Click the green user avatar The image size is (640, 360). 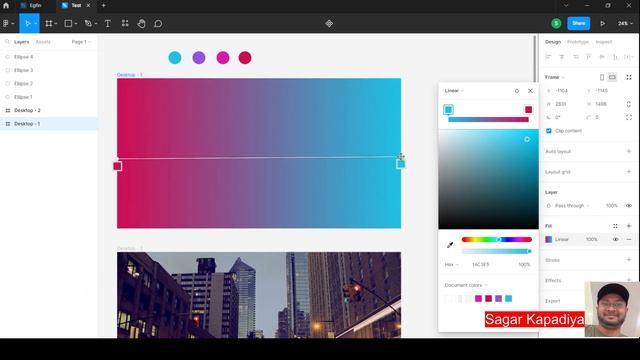[x=556, y=24]
